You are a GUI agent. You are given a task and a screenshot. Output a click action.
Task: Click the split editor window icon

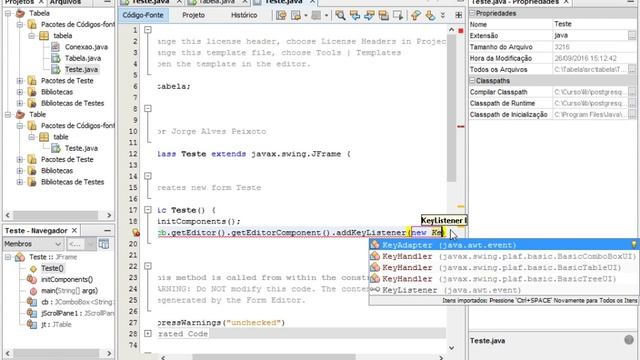tap(459, 16)
